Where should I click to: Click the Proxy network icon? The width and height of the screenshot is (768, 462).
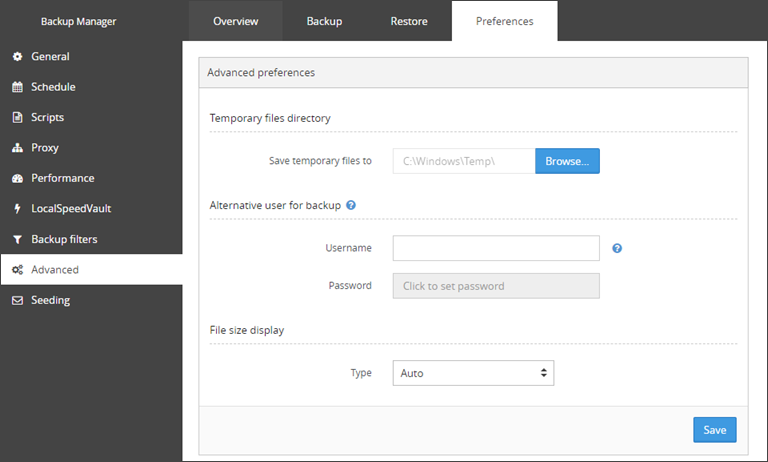click(17, 148)
